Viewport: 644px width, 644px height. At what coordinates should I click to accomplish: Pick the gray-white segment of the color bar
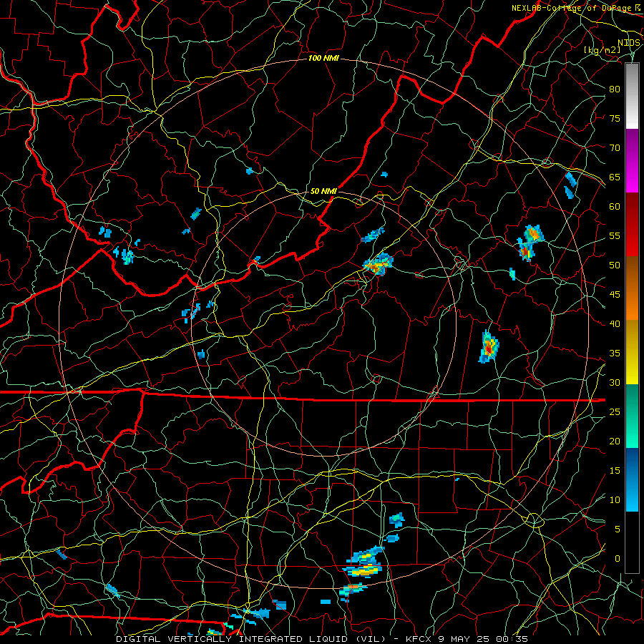click(632, 96)
